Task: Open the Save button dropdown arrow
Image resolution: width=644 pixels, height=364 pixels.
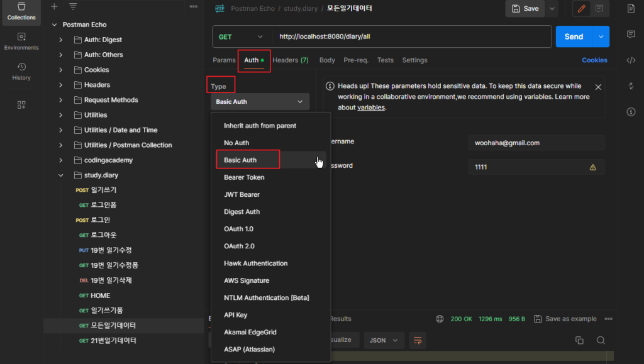Action: [552, 9]
